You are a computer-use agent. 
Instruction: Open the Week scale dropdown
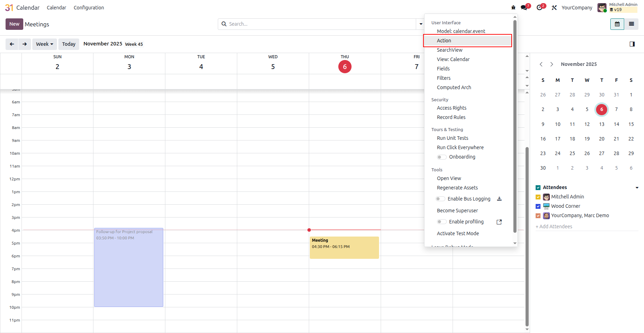pyautogui.click(x=44, y=44)
